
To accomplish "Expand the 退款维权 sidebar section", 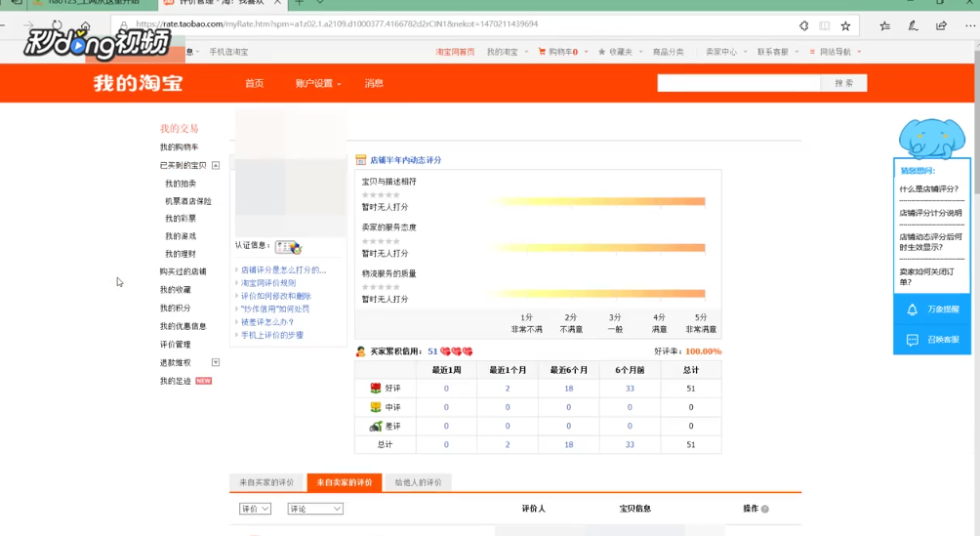I will (216, 362).
